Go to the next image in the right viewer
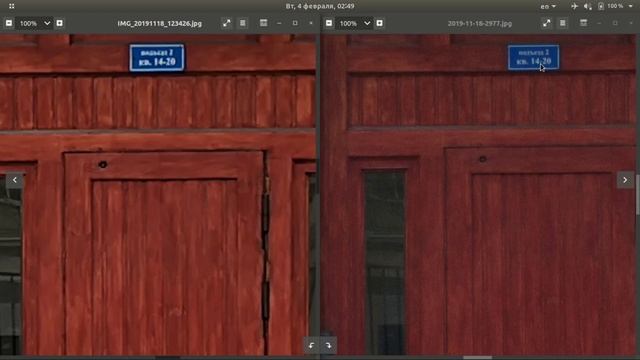This screenshot has width=640, height=360. 625,180
